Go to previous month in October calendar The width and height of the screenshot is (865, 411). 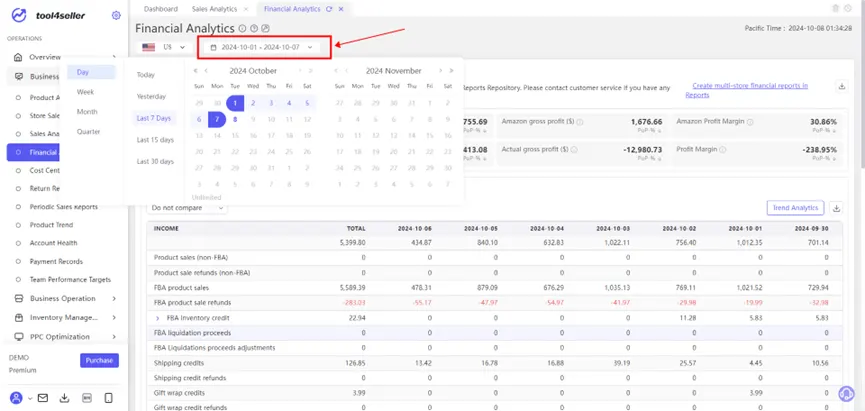[x=206, y=71]
